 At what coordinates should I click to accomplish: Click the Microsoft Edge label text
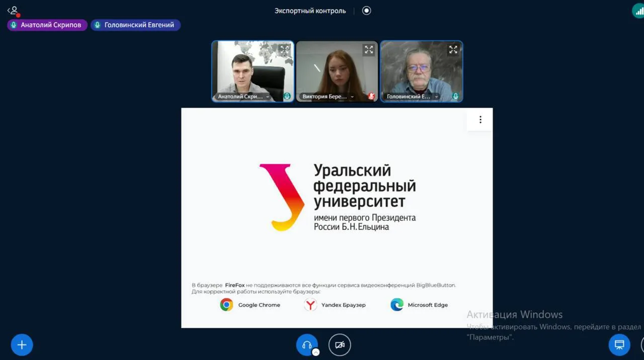[x=428, y=305]
